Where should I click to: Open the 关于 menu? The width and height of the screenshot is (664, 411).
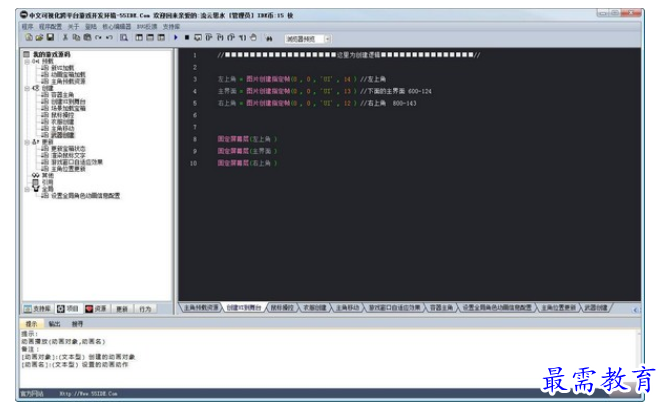coord(74,27)
